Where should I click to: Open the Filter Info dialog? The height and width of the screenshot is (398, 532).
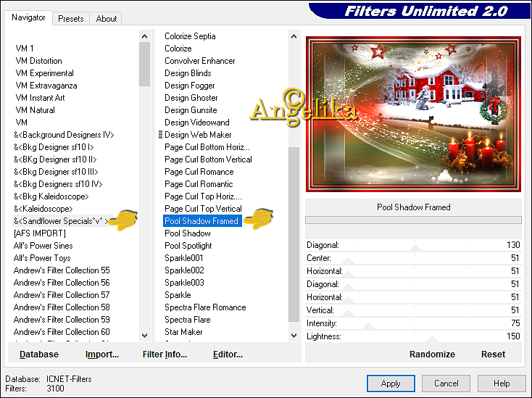165,355
